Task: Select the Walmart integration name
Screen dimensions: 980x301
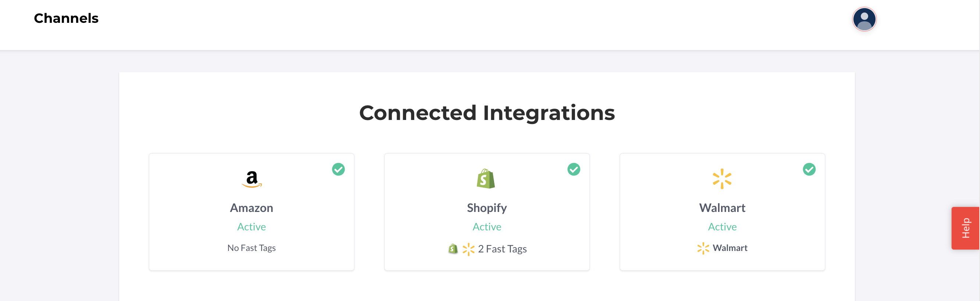Action: [x=722, y=208]
